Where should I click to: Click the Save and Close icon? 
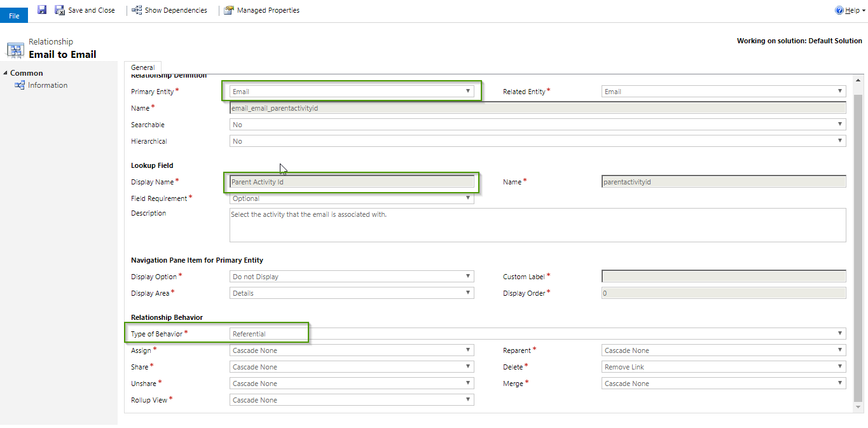pos(60,10)
